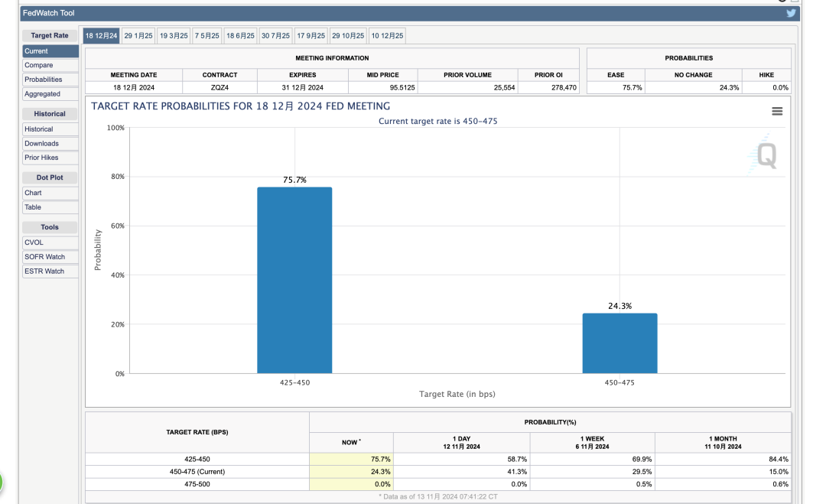This screenshot has width=826, height=504.
Task: Choose the 18 6月25 meeting tab
Action: [240, 36]
